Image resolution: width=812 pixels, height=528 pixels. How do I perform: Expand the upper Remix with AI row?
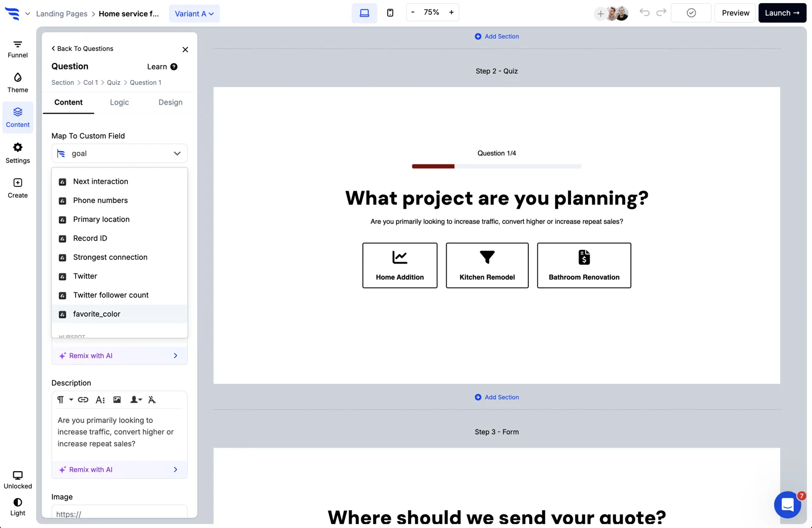click(120, 355)
